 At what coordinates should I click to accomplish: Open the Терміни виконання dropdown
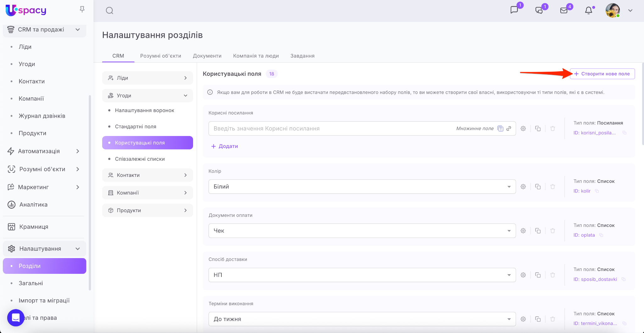click(x=362, y=319)
